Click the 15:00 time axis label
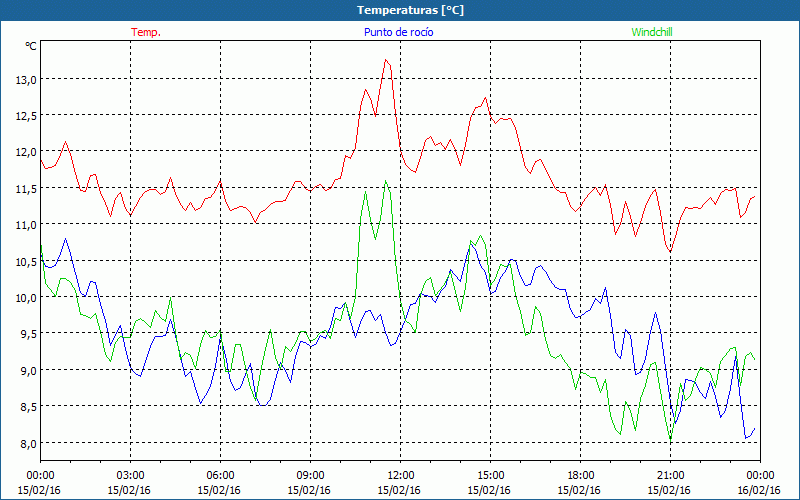Viewport: 800px width, 500px height. click(490, 476)
